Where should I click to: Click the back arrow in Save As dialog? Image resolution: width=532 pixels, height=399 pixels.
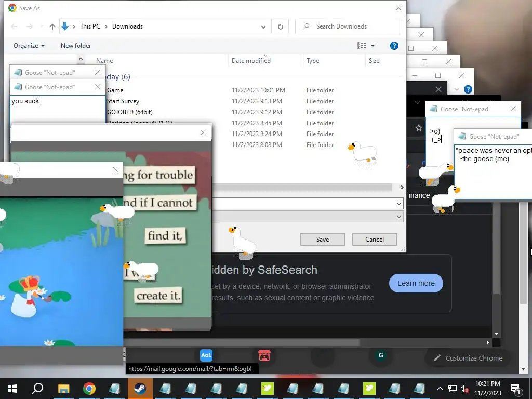(x=14, y=26)
